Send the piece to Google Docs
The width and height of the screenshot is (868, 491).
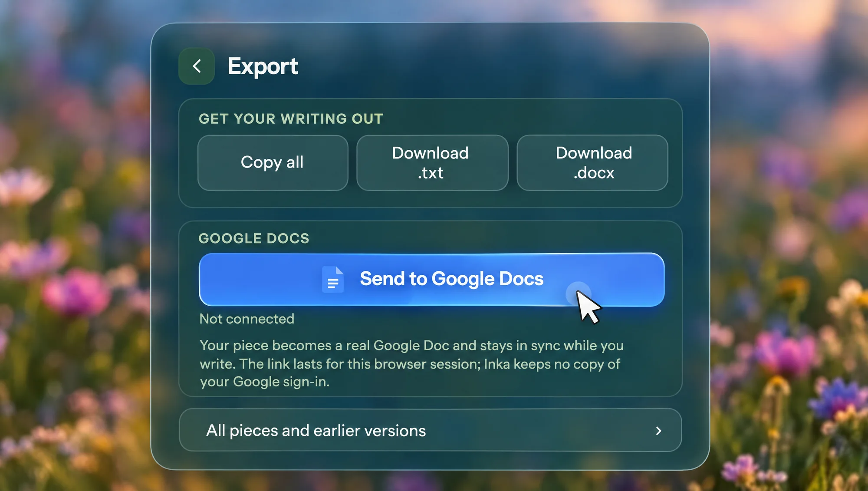pos(431,280)
